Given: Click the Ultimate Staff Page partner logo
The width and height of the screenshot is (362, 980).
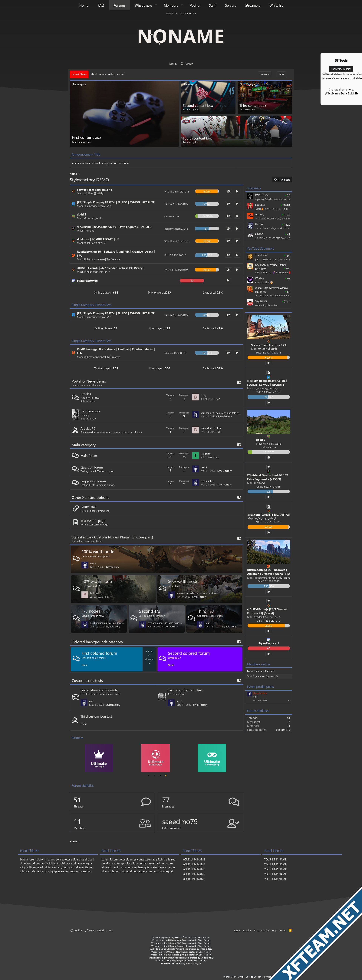Looking at the screenshot, I should (99, 758).
